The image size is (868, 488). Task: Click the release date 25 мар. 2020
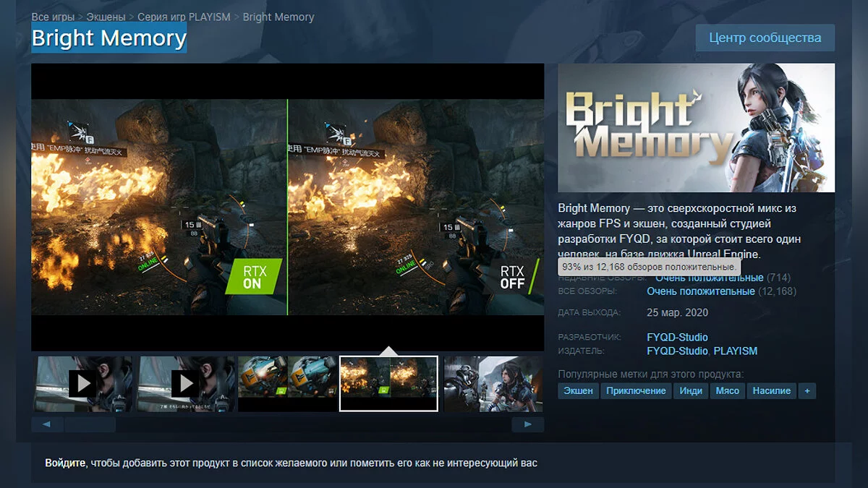677,313
